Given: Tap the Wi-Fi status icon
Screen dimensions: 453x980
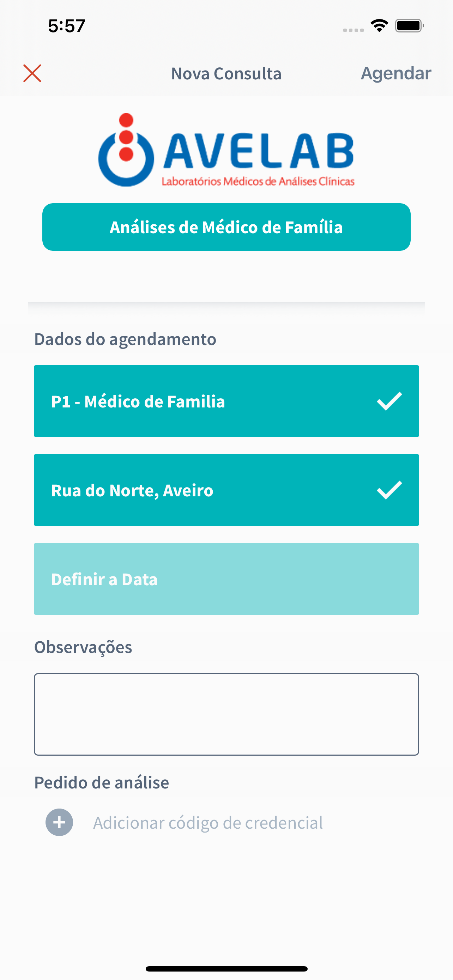Looking at the screenshot, I should (x=379, y=26).
